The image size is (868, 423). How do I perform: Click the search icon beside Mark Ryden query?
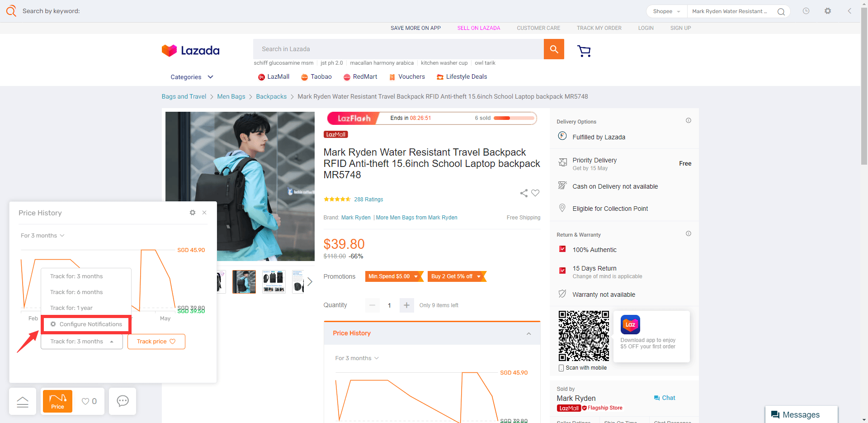[781, 11]
